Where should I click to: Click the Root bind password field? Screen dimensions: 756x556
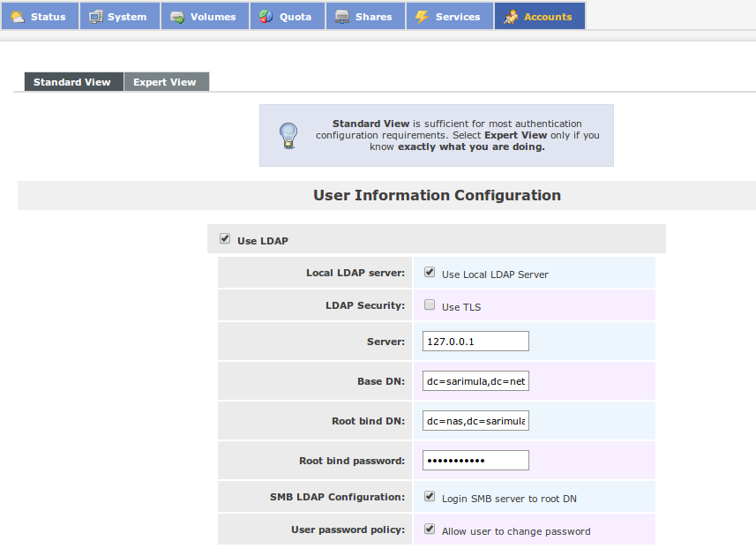click(475, 461)
